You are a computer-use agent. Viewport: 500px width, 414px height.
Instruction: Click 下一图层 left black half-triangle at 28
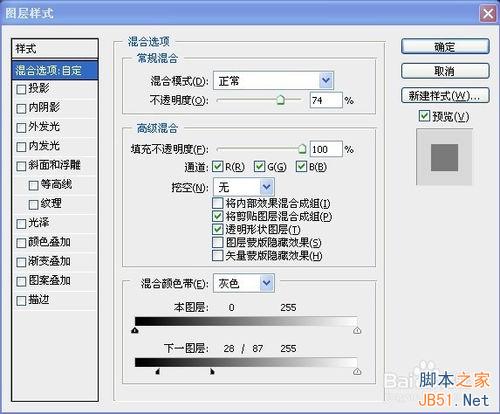158,371
